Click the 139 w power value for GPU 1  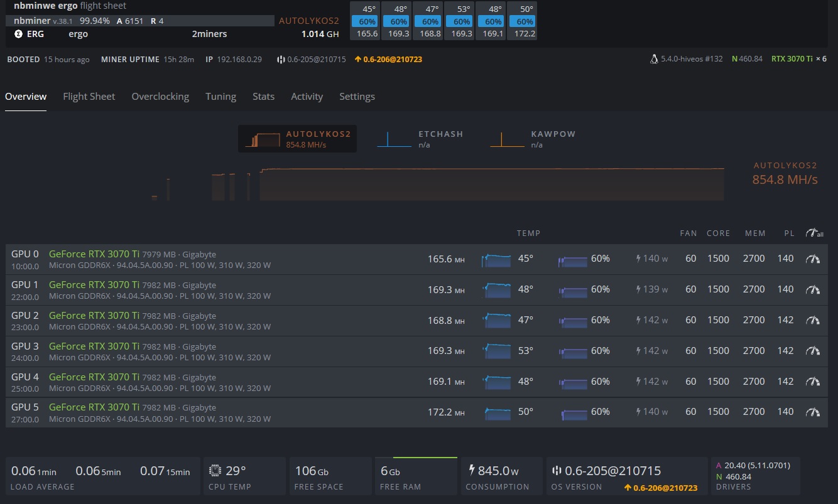click(x=655, y=289)
